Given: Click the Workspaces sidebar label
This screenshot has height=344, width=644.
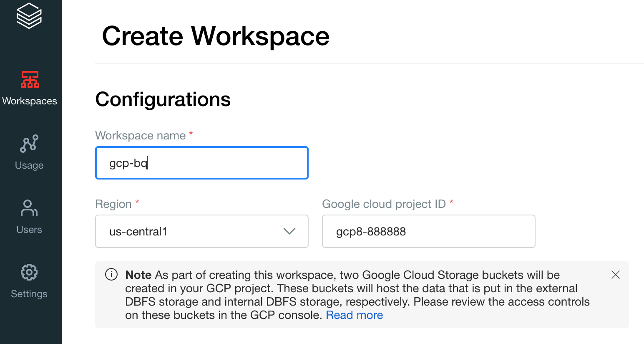Looking at the screenshot, I should pos(30,101).
